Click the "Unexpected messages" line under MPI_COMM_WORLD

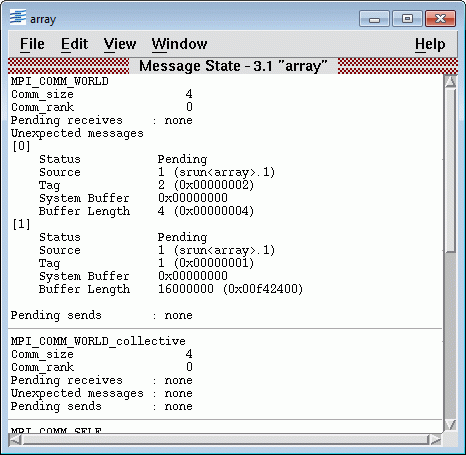point(77,133)
